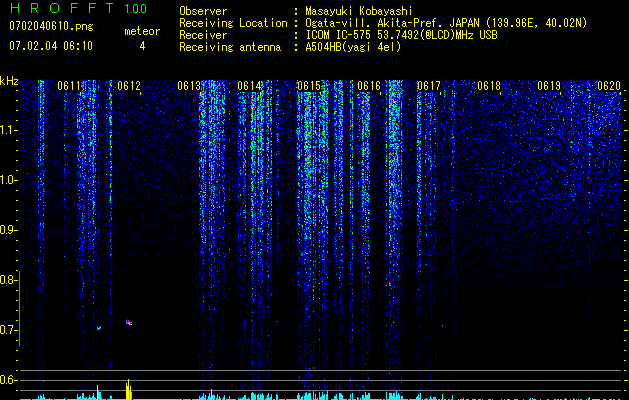Click the 0613 time marker
This screenshot has height=400, width=629.
tap(189, 86)
